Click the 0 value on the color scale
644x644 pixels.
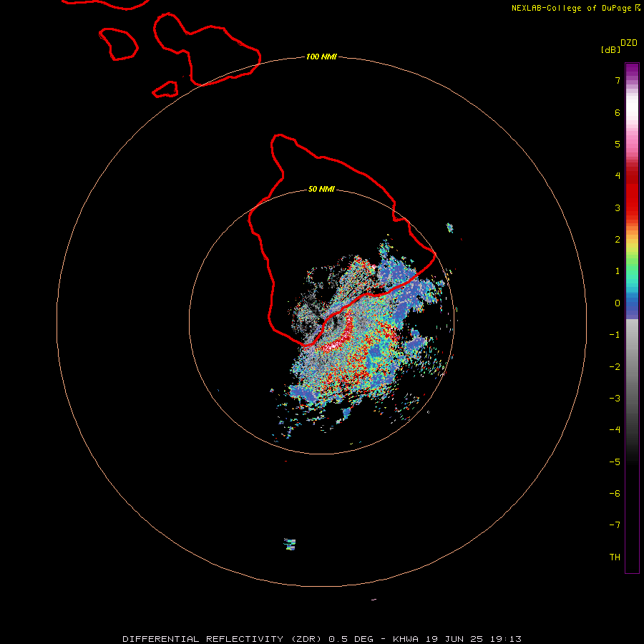click(618, 303)
